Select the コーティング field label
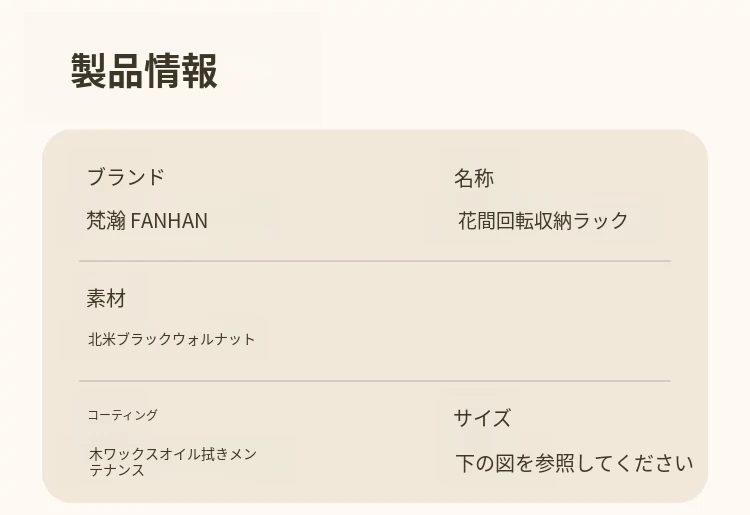 [x=122, y=415]
